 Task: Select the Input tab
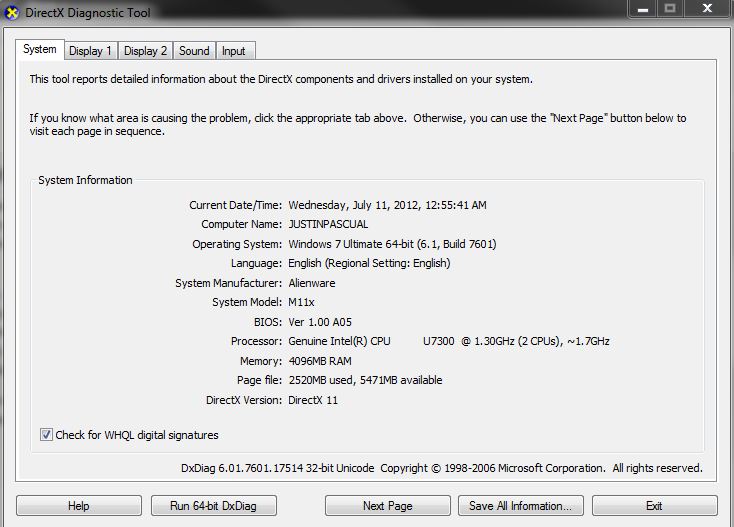(x=234, y=51)
